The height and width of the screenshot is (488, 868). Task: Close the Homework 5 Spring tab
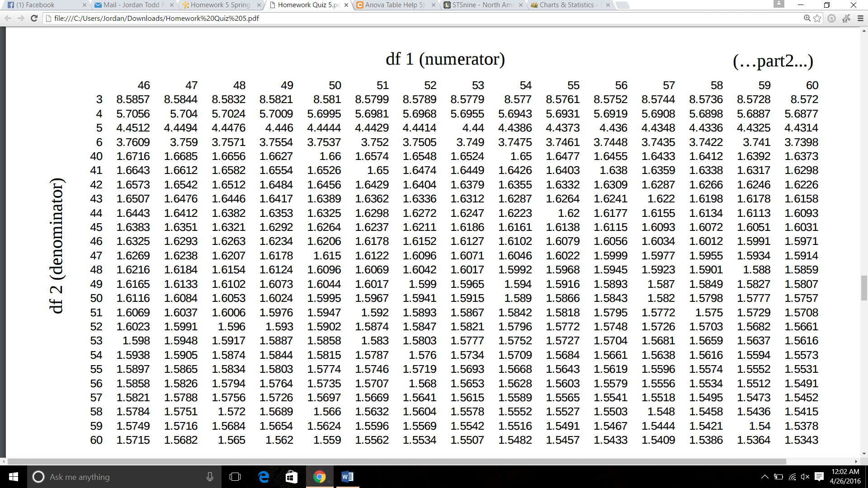259,5
